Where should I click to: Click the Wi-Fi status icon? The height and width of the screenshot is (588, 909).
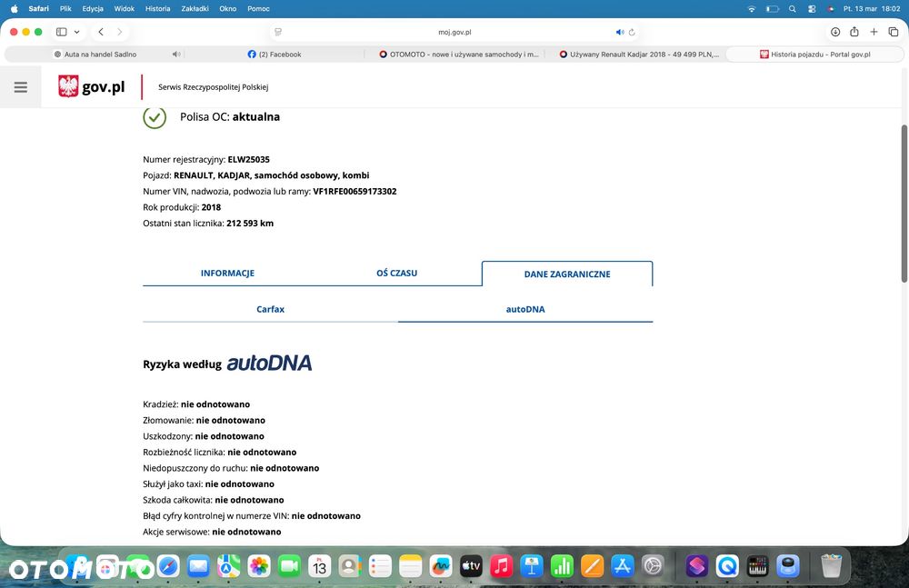point(752,9)
